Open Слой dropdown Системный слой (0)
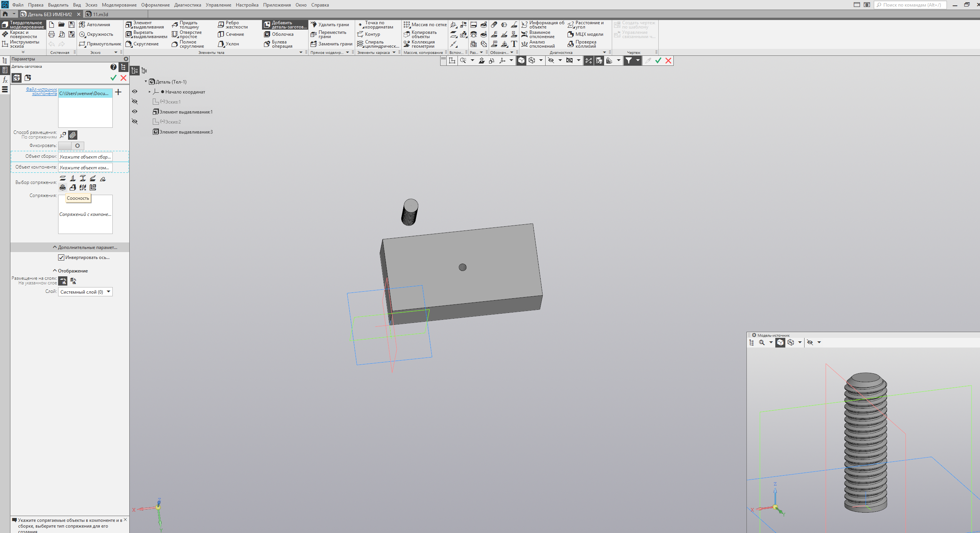 85,292
